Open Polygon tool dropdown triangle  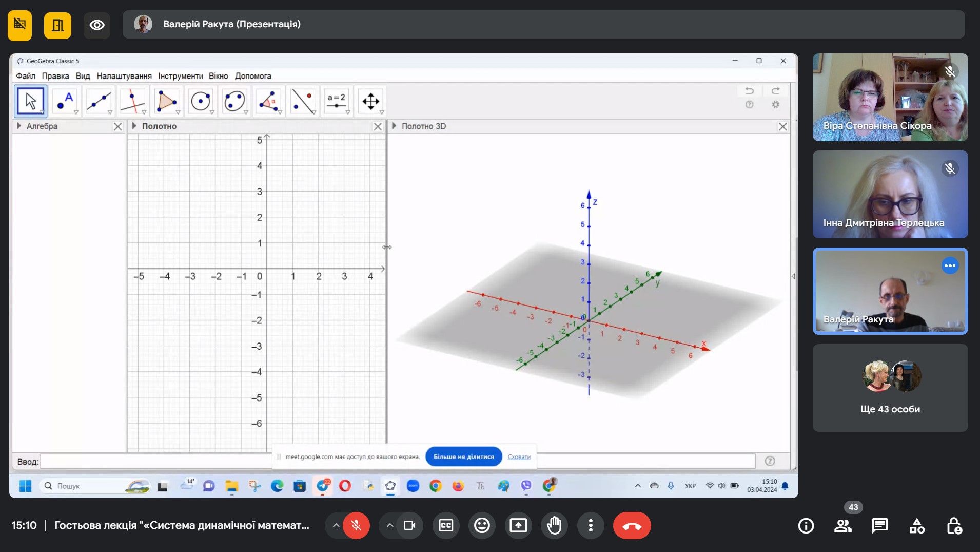[x=178, y=112]
